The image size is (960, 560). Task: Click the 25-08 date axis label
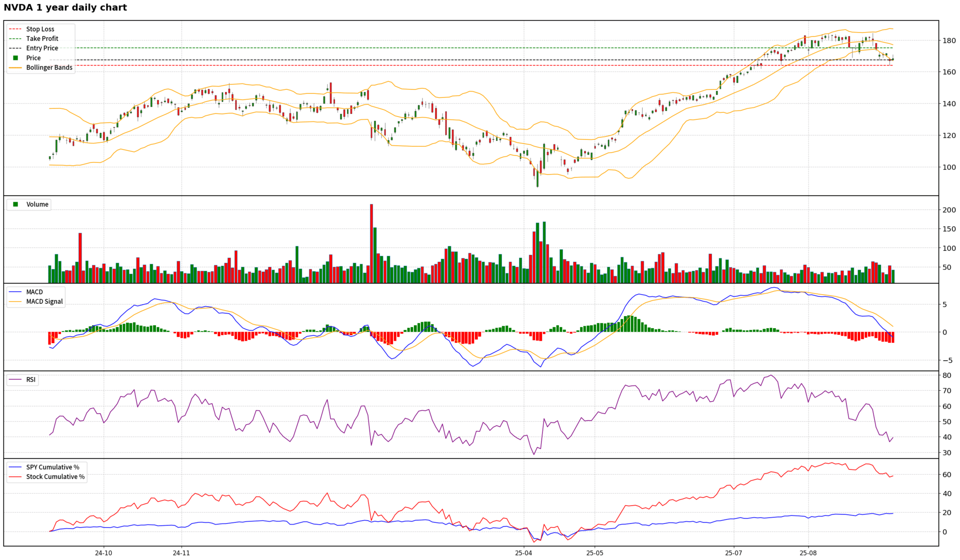point(808,553)
